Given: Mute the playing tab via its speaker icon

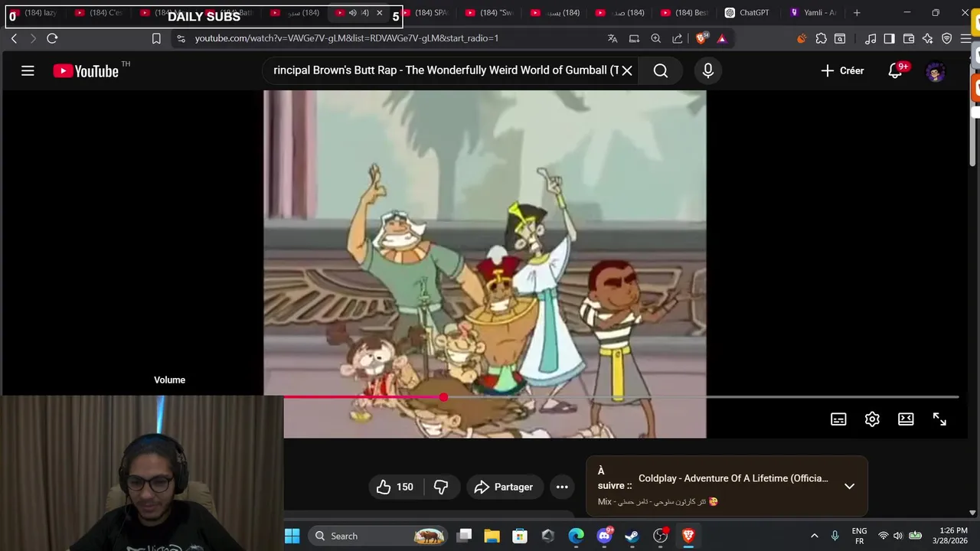Looking at the screenshot, I should tap(353, 13).
